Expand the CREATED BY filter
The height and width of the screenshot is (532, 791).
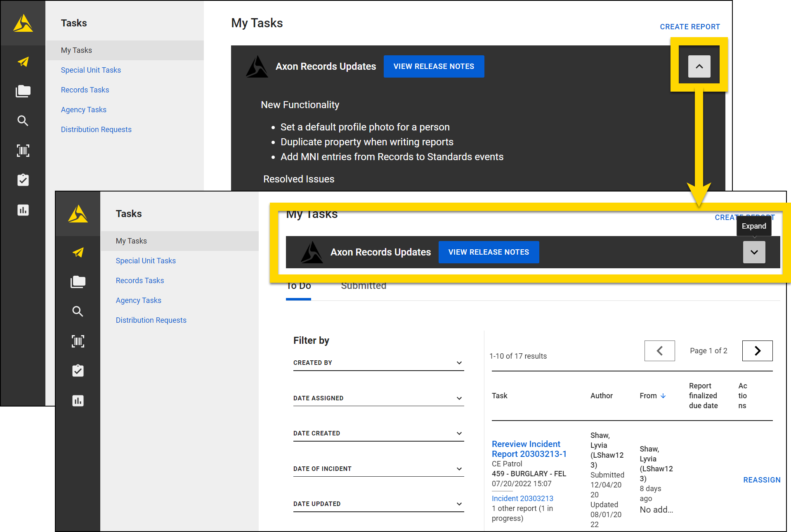pyautogui.click(x=459, y=363)
